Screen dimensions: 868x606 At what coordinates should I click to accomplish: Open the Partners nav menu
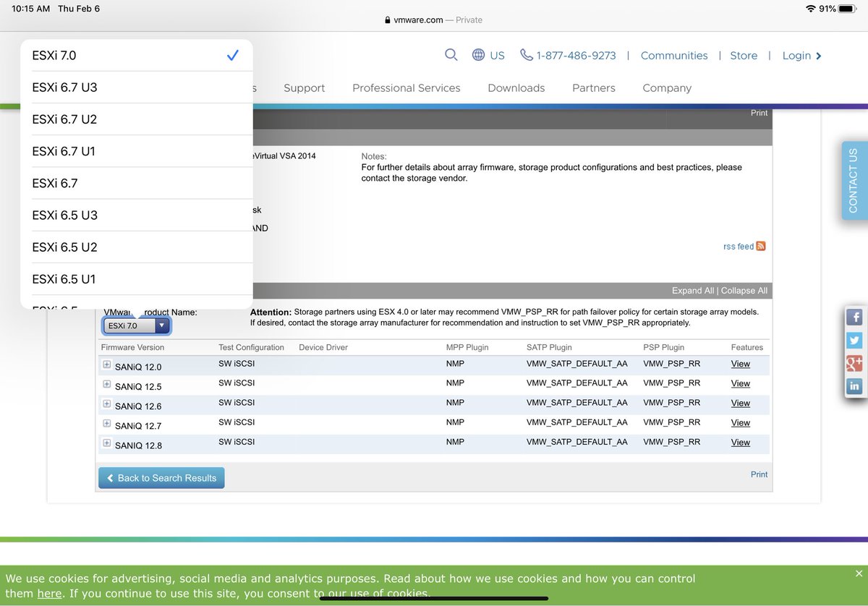coord(594,88)
